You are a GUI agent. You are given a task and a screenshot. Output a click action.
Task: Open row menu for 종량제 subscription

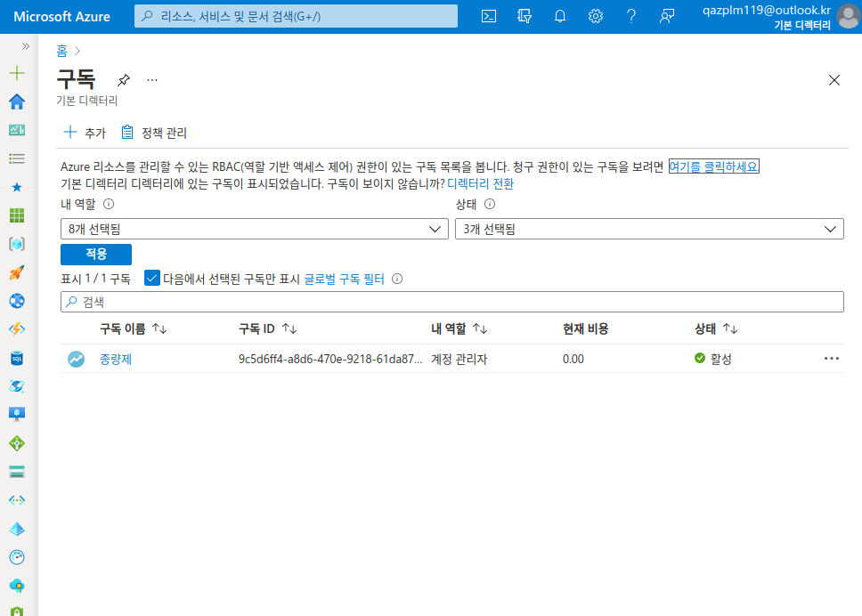click(831, 358)
